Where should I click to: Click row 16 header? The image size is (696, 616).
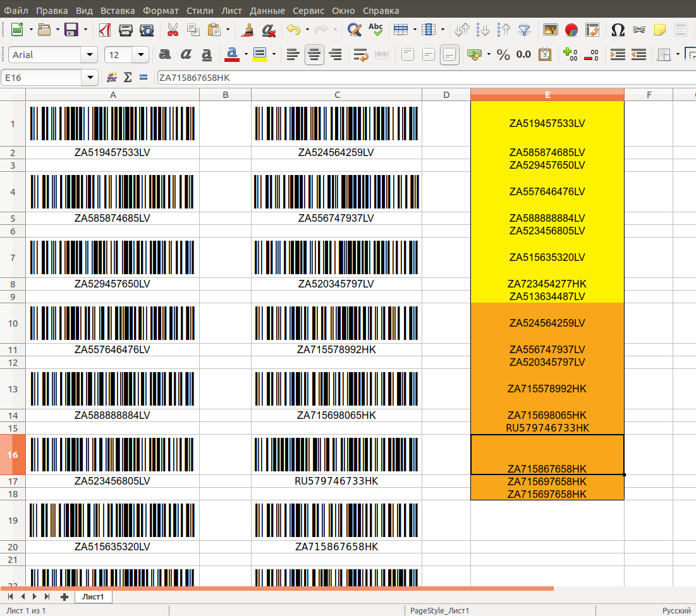[x=13, y=454]
